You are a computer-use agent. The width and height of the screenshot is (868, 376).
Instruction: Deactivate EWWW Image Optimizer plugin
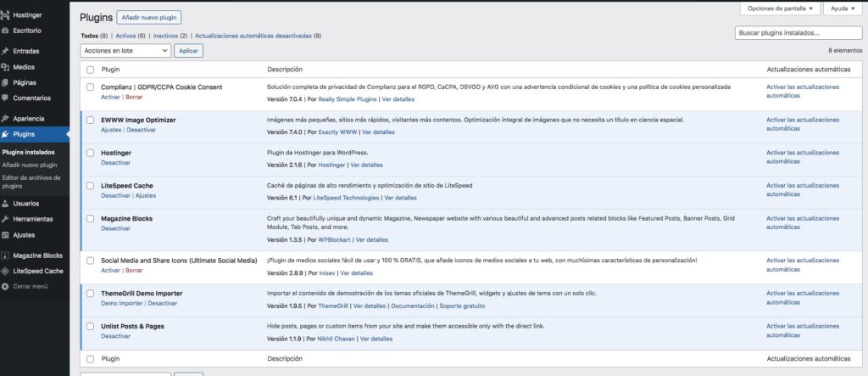pyautogui.click(x=142, y=130)
